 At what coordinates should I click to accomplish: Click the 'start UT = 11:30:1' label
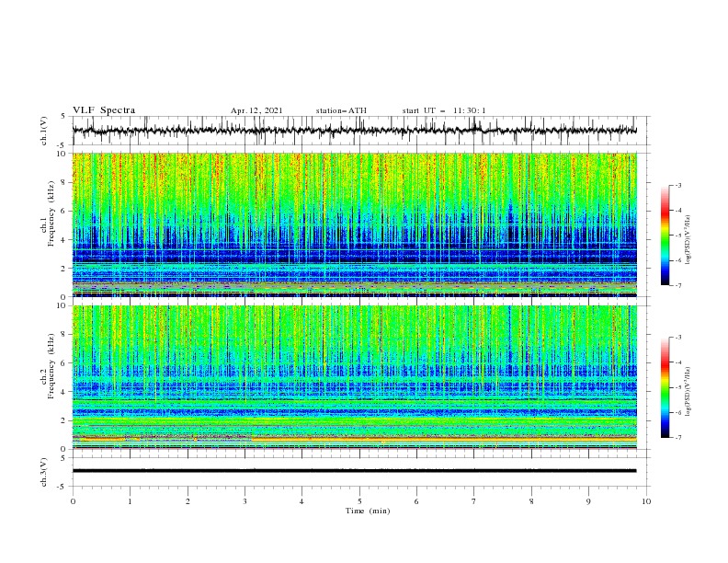coord(444,110)
